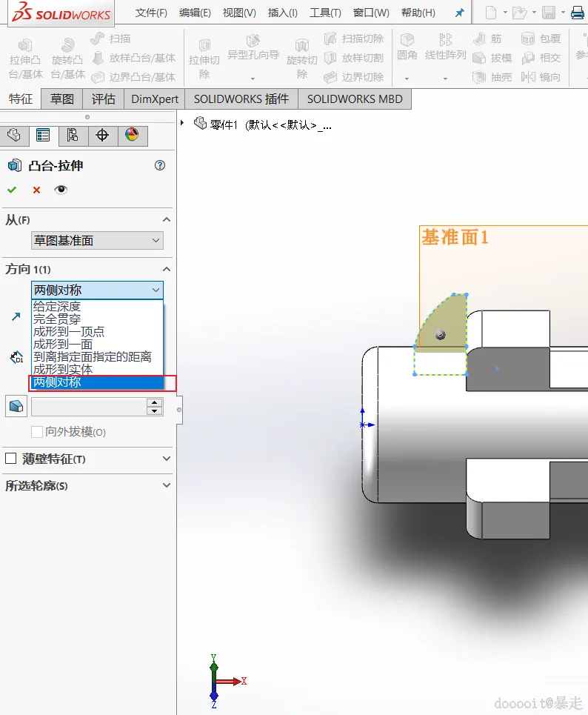Open the 草图基准面 start condition dropdown
The image size is (588, 715).
click(97, 240)
